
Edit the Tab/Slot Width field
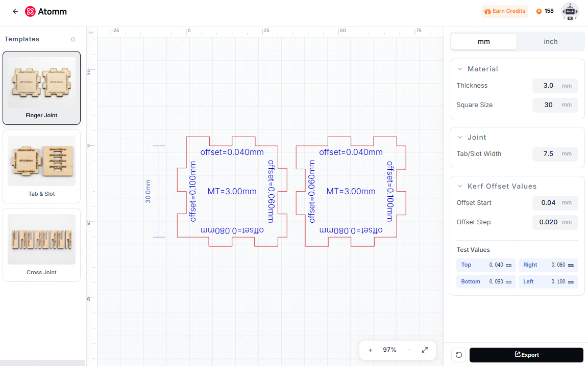tap(555, 153)
